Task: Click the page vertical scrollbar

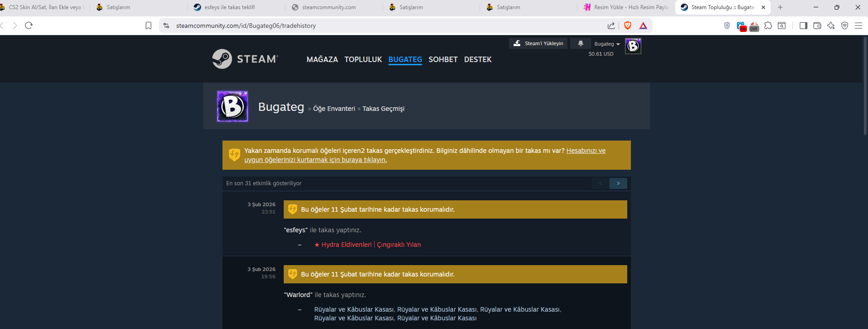Action: tap(865, 87)
